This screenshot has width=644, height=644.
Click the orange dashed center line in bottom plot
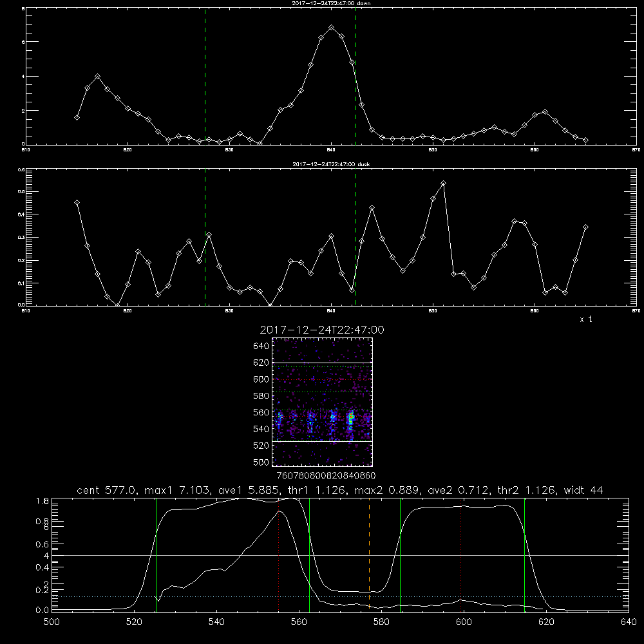point(369,554)
